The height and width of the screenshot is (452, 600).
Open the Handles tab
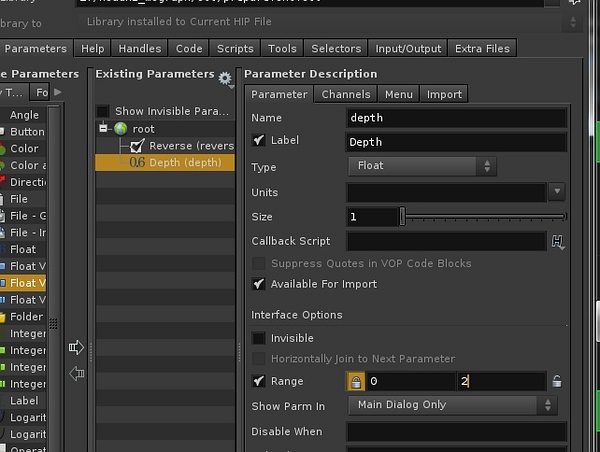(140, 49)
